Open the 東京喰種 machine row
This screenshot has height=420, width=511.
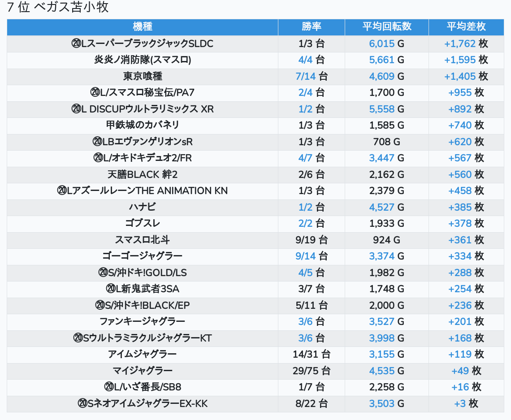pyautogui.click(x=143, y=76)
